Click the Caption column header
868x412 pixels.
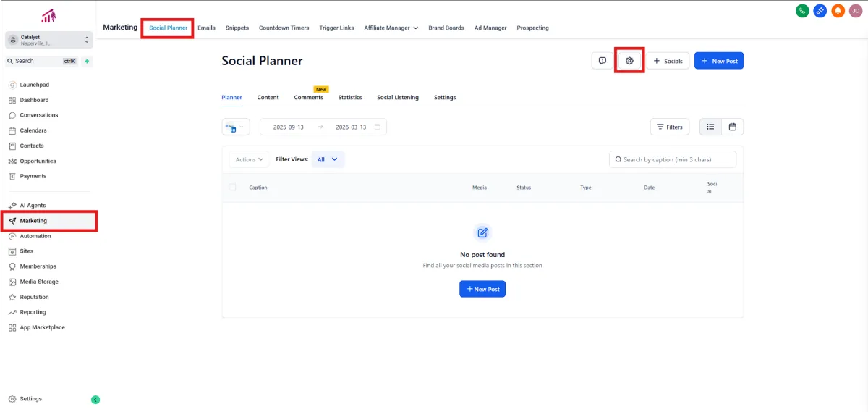[258, 188]
